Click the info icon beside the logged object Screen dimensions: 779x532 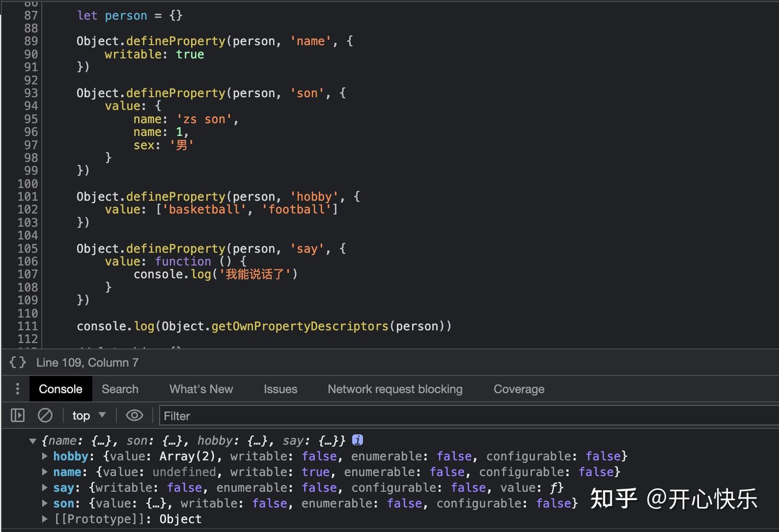[x=358, y=440]
